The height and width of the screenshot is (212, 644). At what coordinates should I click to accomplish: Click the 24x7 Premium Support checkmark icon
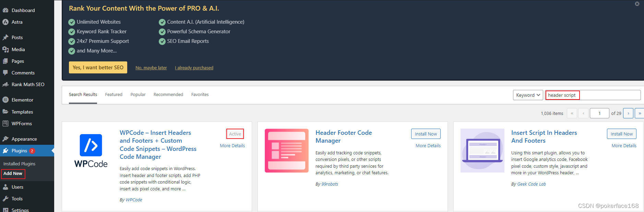click(72, 42)
